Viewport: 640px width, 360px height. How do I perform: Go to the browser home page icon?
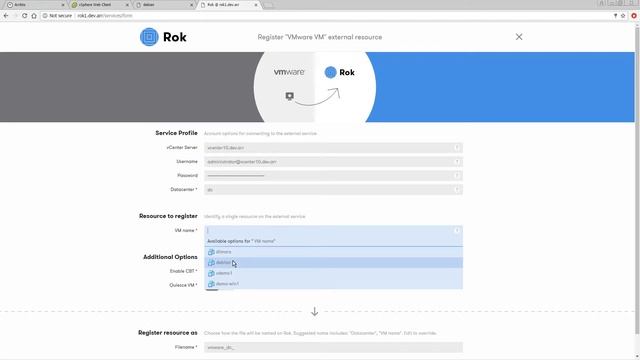pos(34,16)
